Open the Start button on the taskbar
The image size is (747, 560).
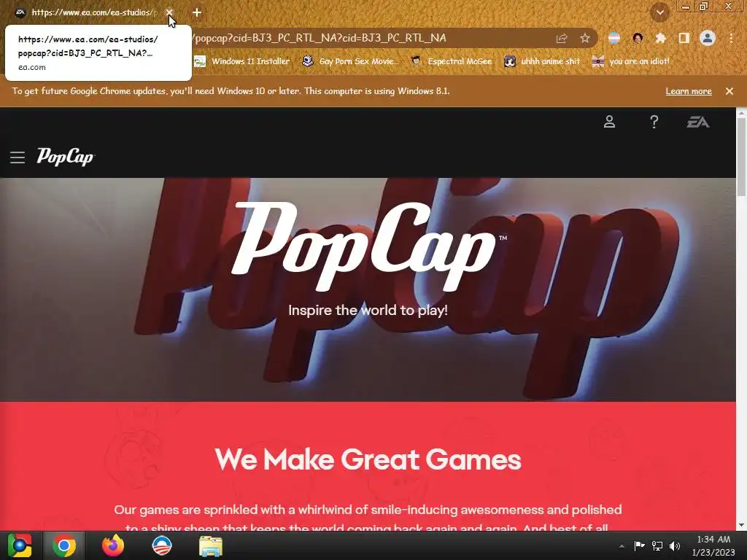click(x=20, y=545)
